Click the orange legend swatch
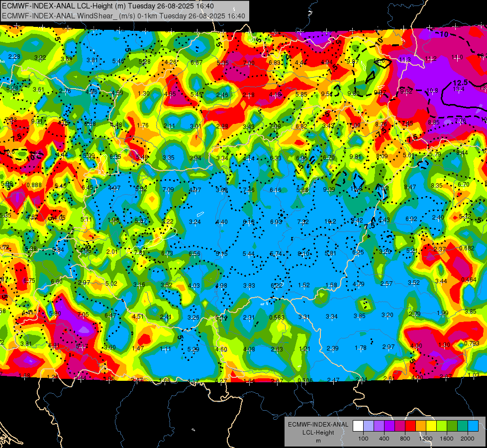The width and height of the screenshot is (487, 448). point(421,426)
